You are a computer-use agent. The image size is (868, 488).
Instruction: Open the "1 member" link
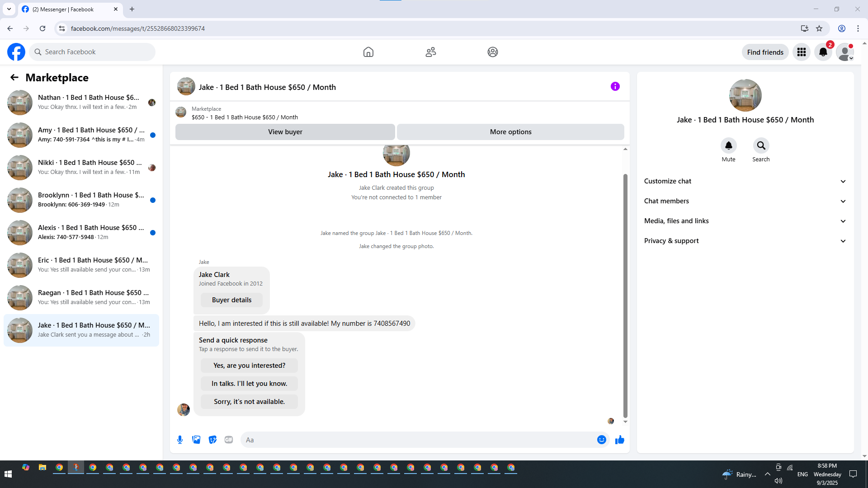[429, 197]
